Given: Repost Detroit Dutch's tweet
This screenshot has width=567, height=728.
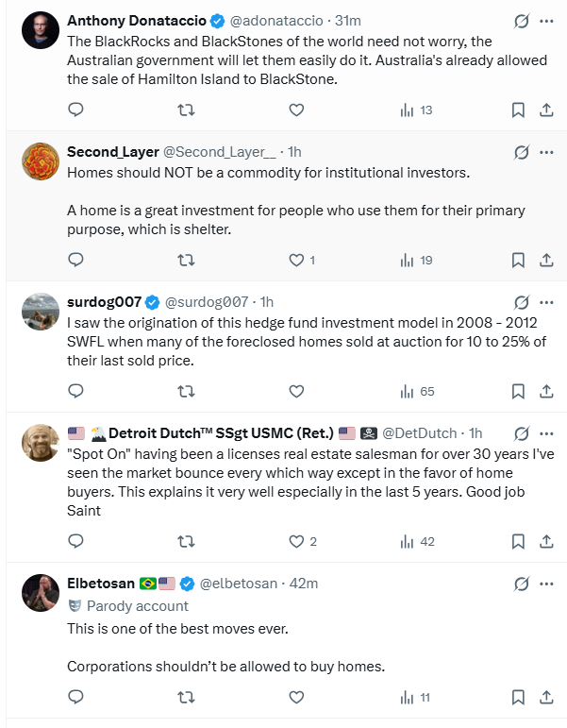Looking at the screenshot, I should click(187, 541).
